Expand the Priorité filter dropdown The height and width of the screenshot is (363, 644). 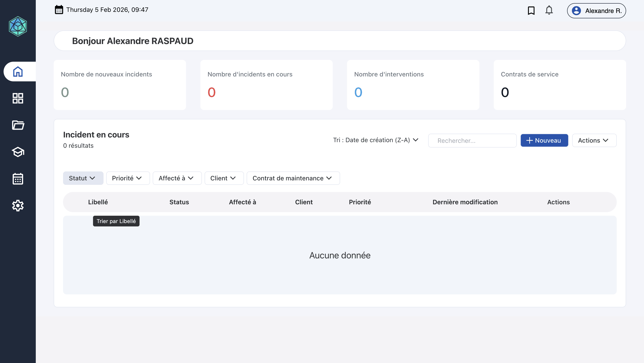(x=128, y=178)
